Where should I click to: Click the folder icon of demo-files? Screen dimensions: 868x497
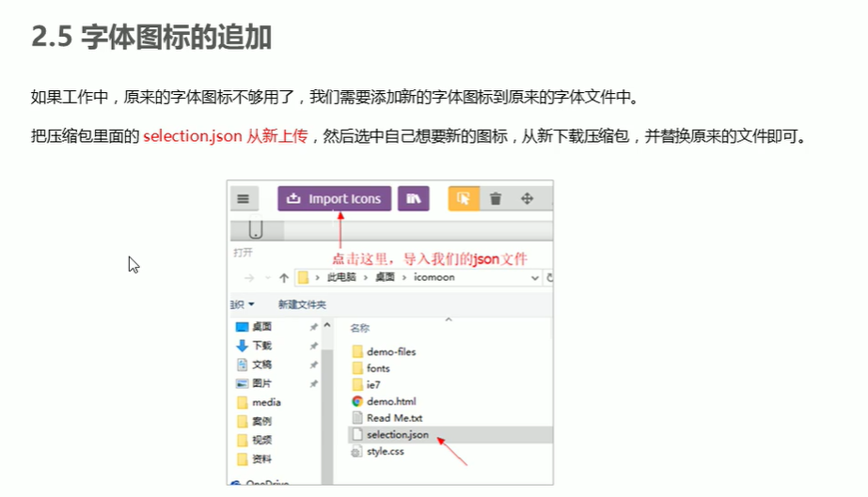357,351
